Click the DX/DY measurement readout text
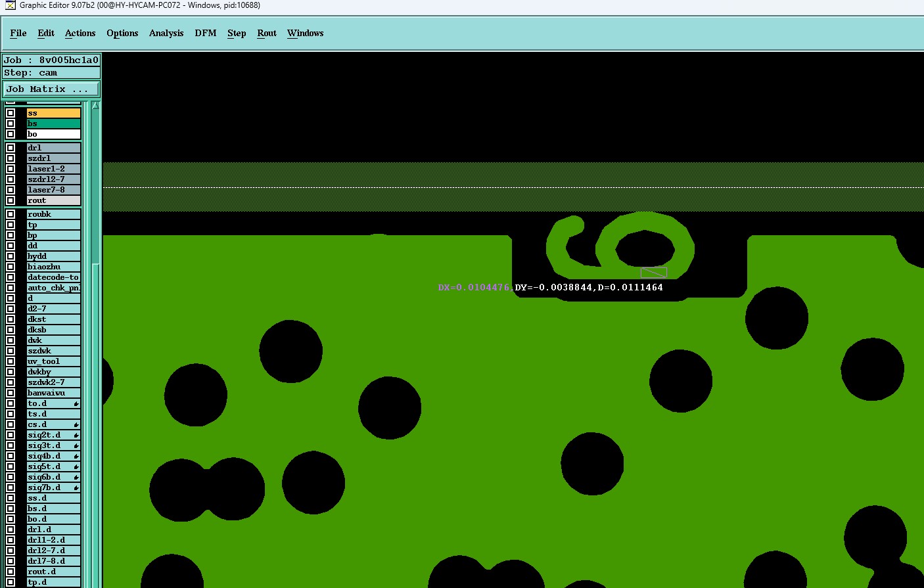924x588 pixels. (551, 287)
